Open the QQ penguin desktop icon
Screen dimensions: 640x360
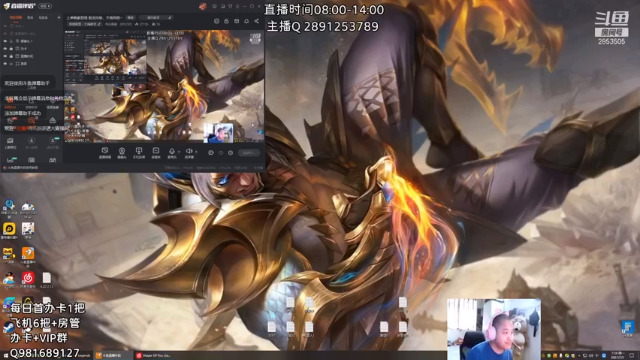click(x=9, y=279)
